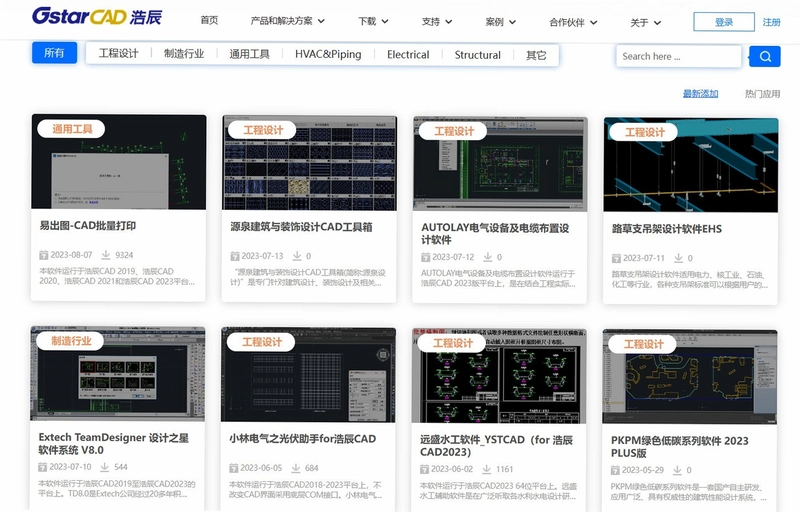Viewport: 800px width, 512px height.
Task: Filter by 制造行业 category tab
Action: (184, 54)
